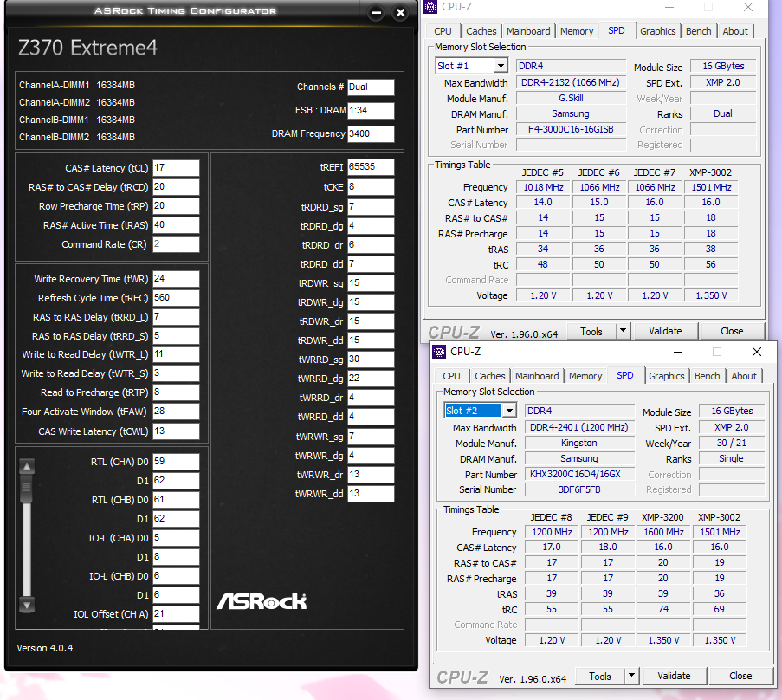The image size is (782, 700).
Task: Open About tab in top CPU-Z window
Action: point(735,31)
